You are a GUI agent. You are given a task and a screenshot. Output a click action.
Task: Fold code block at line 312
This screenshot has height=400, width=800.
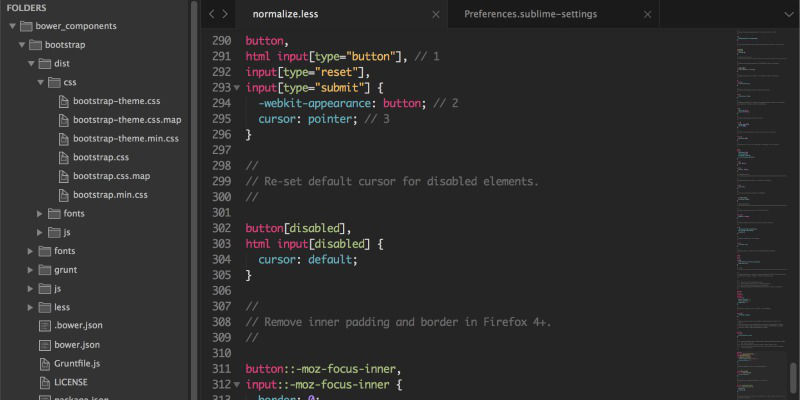click(237, 385)
